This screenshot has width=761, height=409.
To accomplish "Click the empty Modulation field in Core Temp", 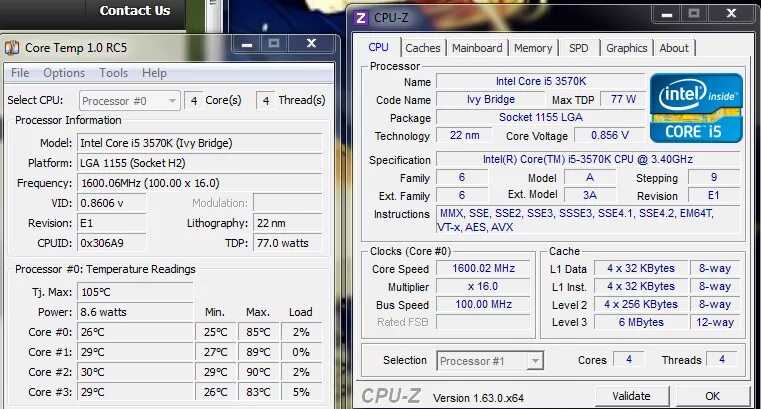I will point(288,203).
